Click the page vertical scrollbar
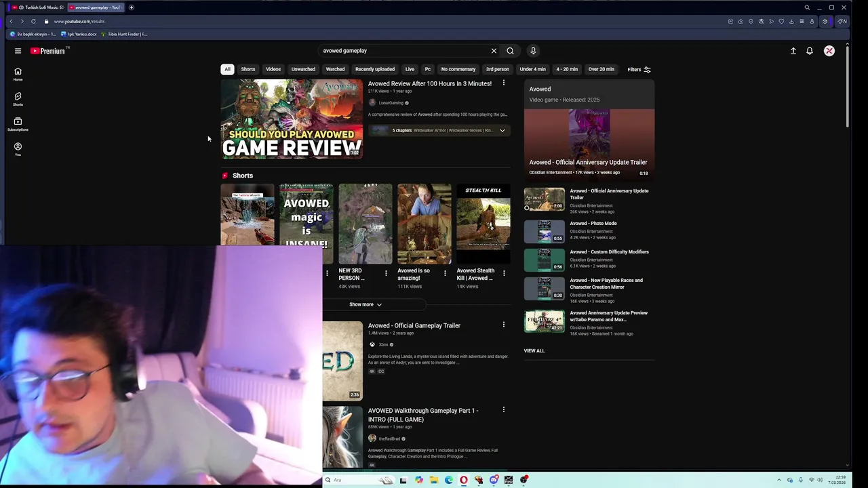 coord(848,88)
